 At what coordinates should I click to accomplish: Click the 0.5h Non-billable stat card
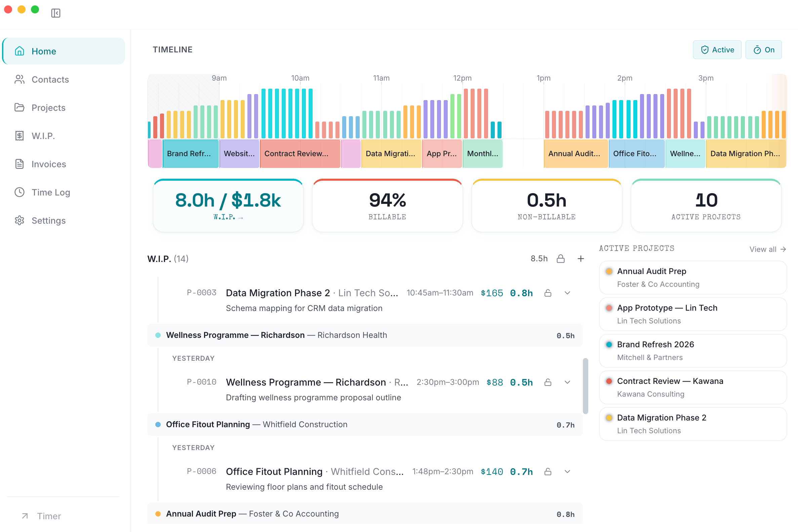pos(547,206)
